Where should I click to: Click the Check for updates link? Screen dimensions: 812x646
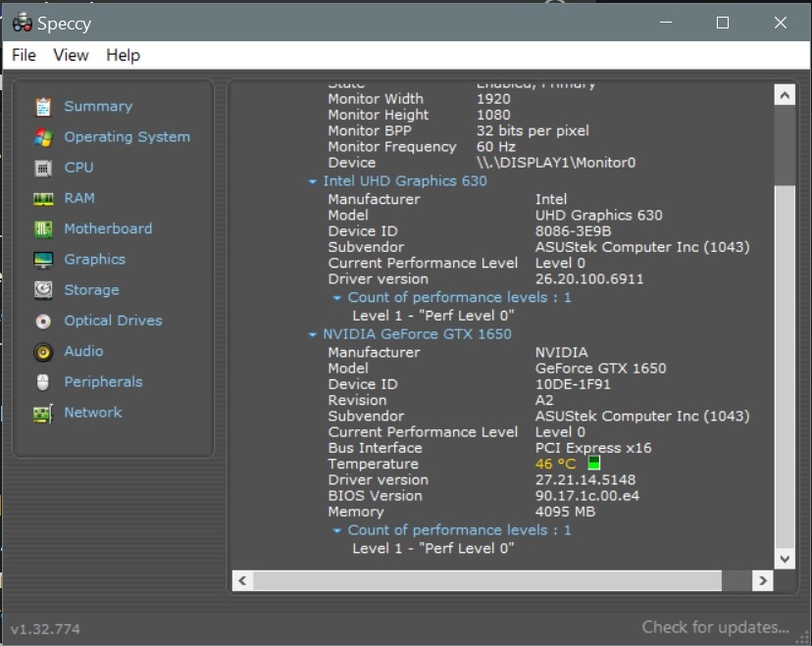point(715,626)
